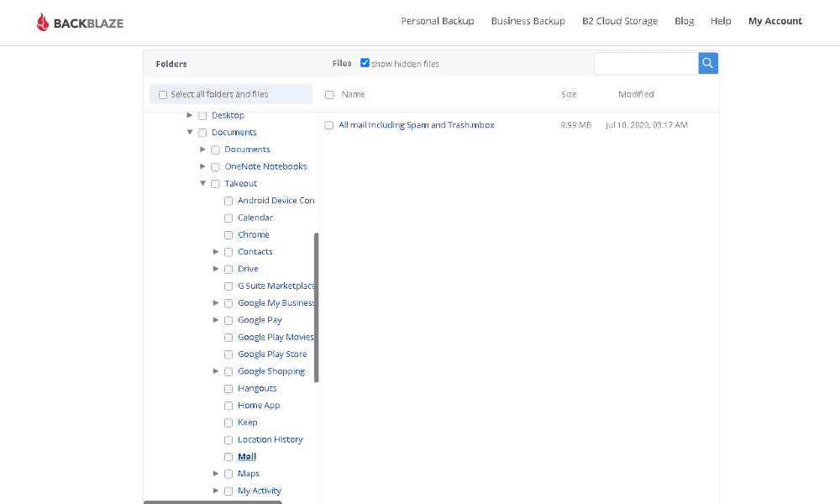840x504 pixels.
Task: Check the Mail folder checkbox
Action: (228, 457)
